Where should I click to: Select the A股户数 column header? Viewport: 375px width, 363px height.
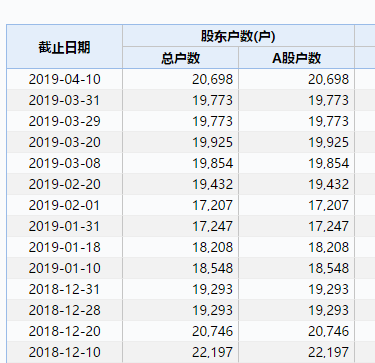[296, 58]
